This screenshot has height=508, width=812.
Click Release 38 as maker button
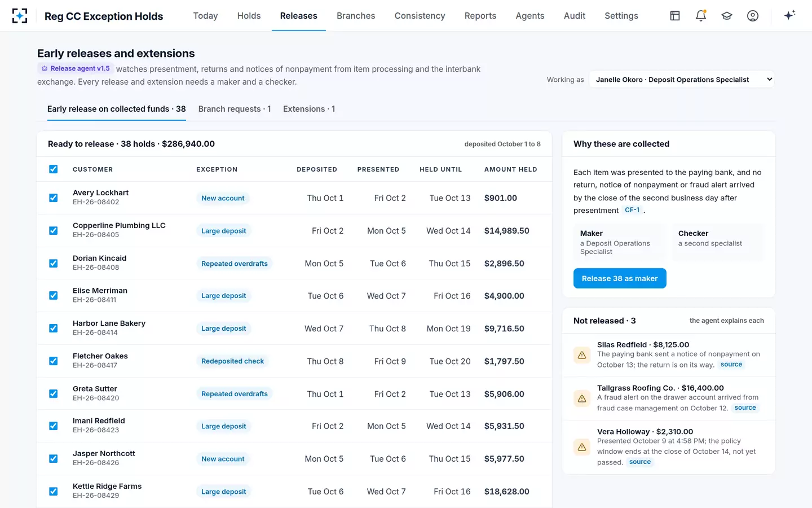620,278
